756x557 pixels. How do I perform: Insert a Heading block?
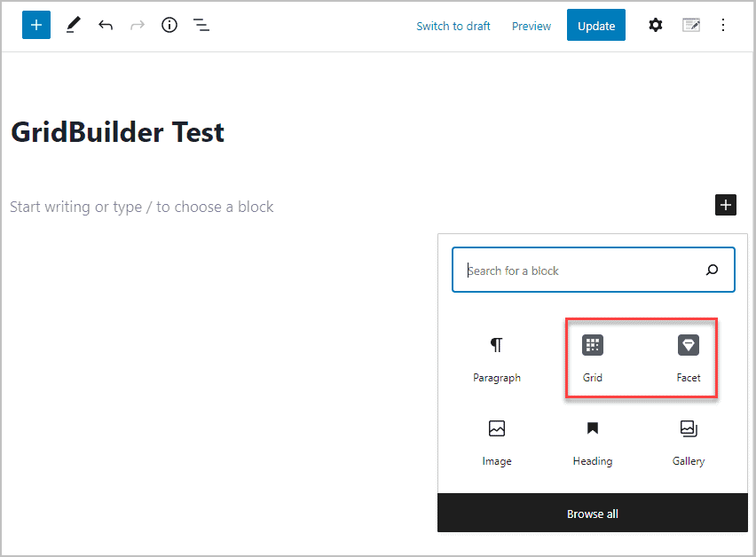pyautogui.click(x=593, y=442)
